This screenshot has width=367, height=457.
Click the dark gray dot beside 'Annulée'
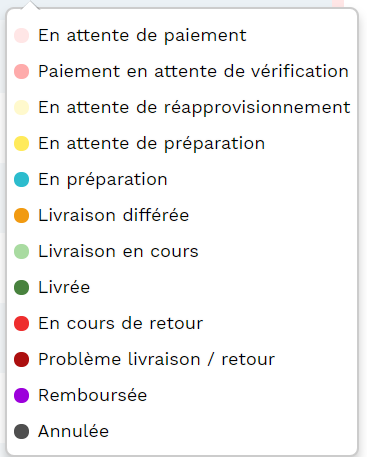tap(21, 431)
